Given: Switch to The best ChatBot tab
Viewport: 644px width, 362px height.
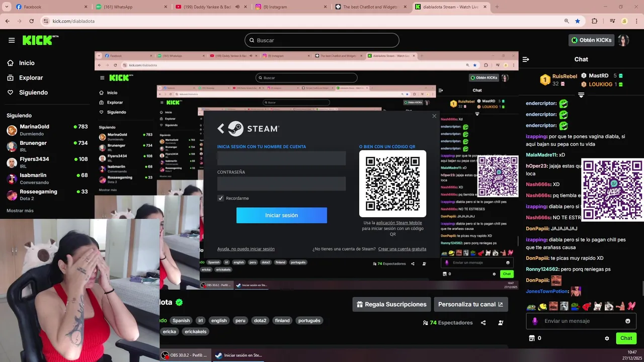Looking at the screenshot, I should click(371, 7).
